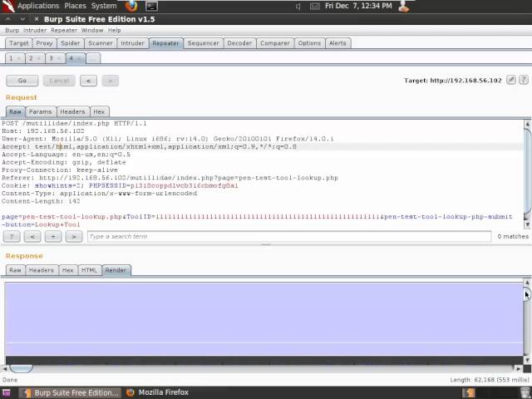Open the Help menu
The height and width of the screenshot is (399, 532).
pos(115,30)
